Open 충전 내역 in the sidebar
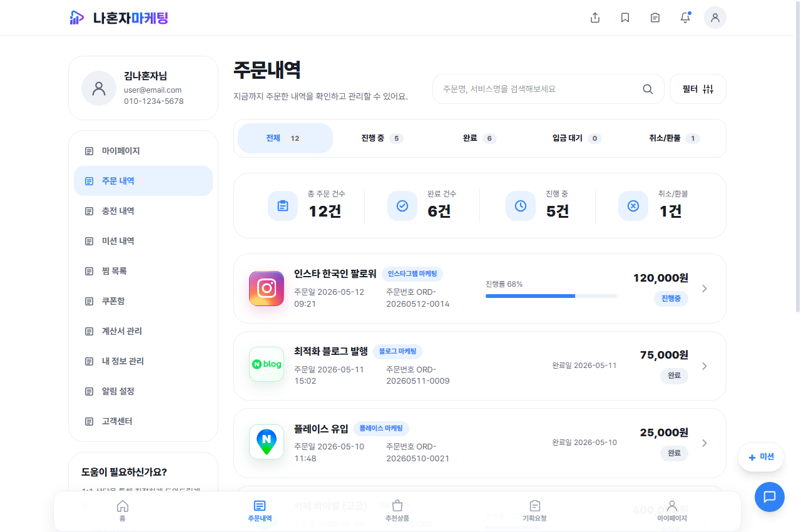 tap(143, 211)
